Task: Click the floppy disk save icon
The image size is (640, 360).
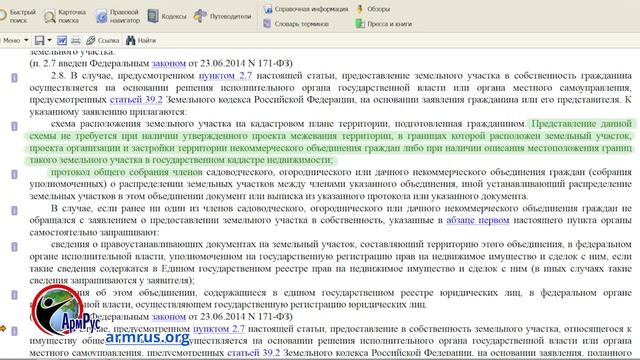Action: pos(39,40)
